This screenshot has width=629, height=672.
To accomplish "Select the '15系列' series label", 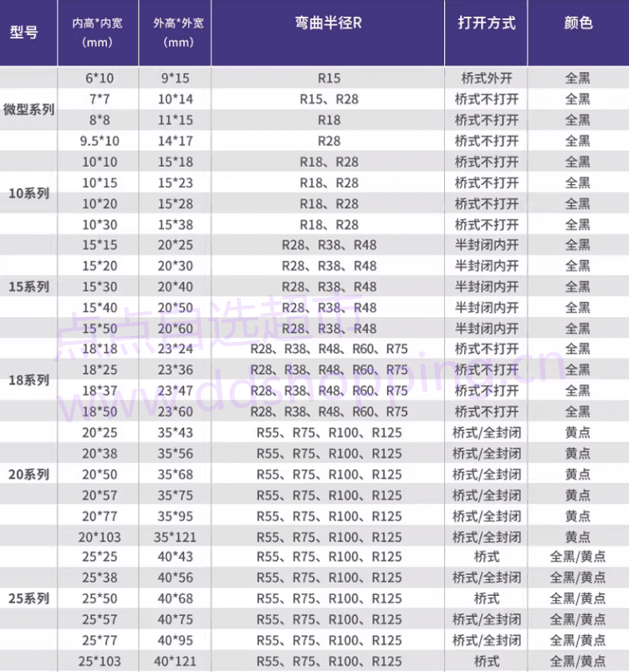I will point(28,287).
